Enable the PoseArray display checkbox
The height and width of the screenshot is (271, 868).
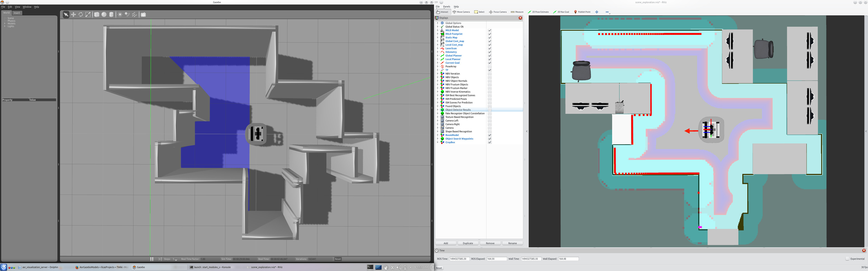pos(490,66)
